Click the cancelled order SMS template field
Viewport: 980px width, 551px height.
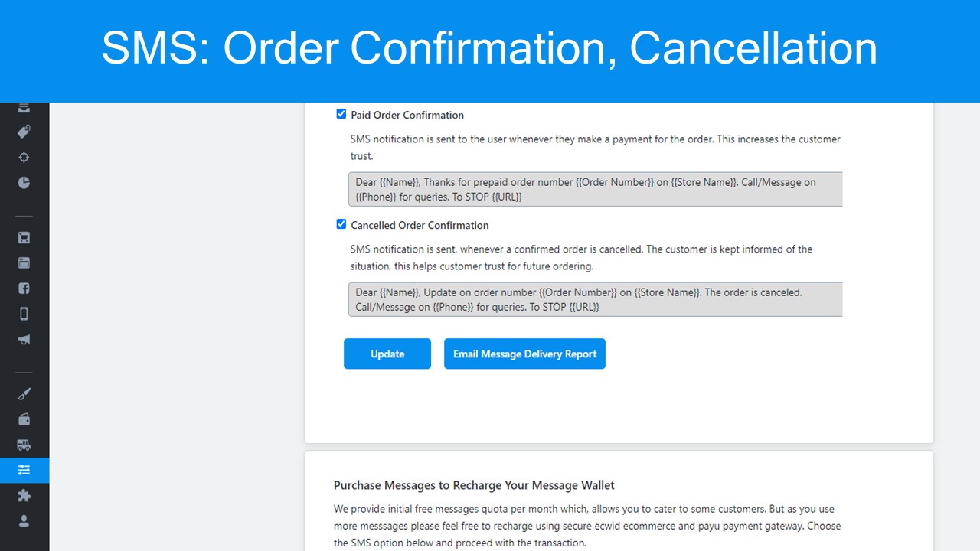(x=595, y=299)
